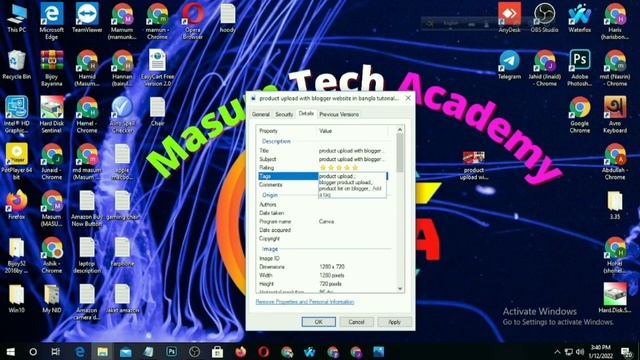Click the Property column header
This screenshot has height=360, width=640.
pyautogui.click(x=287, y=131)
